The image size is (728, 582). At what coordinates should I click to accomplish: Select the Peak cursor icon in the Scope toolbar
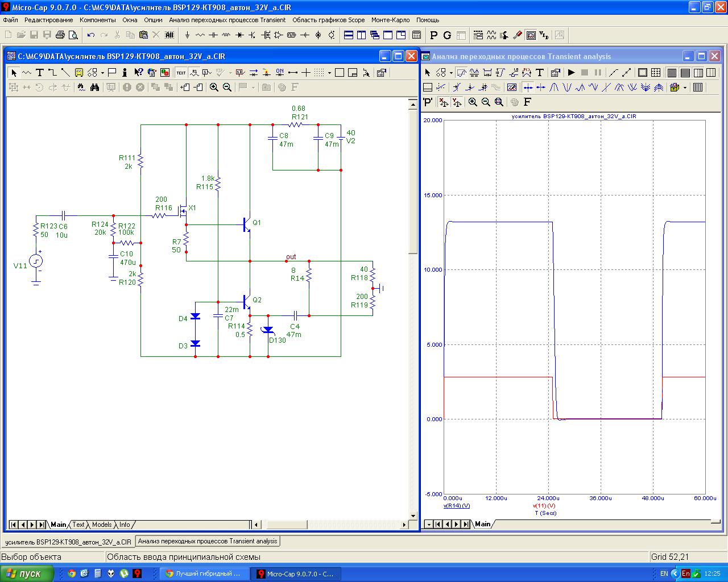tap(555, 87)
